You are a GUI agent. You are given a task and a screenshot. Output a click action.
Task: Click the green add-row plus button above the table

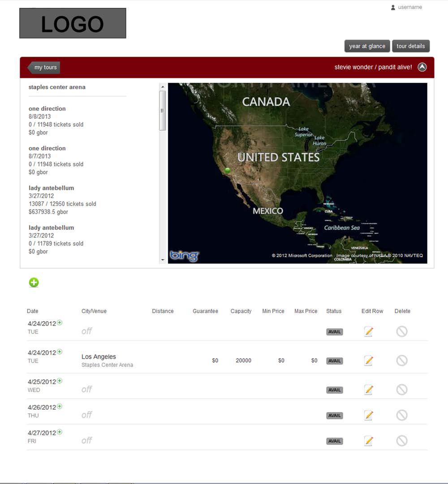coord(34,282)
